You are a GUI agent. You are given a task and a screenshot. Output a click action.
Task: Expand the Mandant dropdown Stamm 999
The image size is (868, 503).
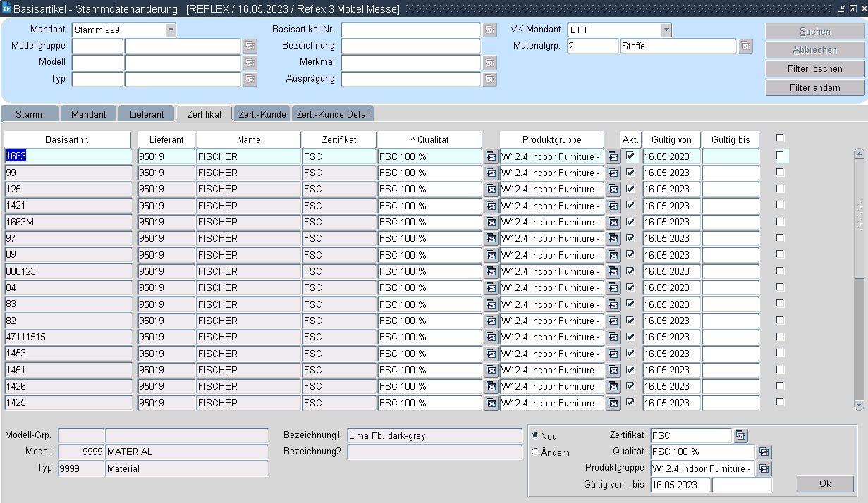[170, 30]
